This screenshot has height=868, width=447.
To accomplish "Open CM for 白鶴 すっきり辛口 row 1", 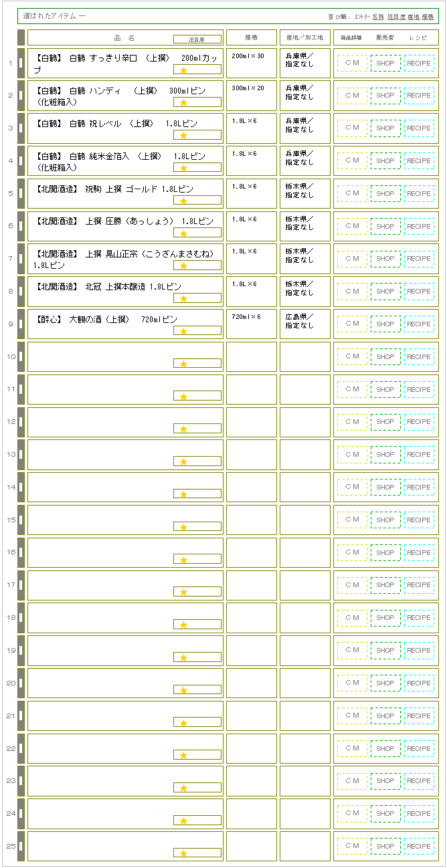I will (x=352, y=63).
